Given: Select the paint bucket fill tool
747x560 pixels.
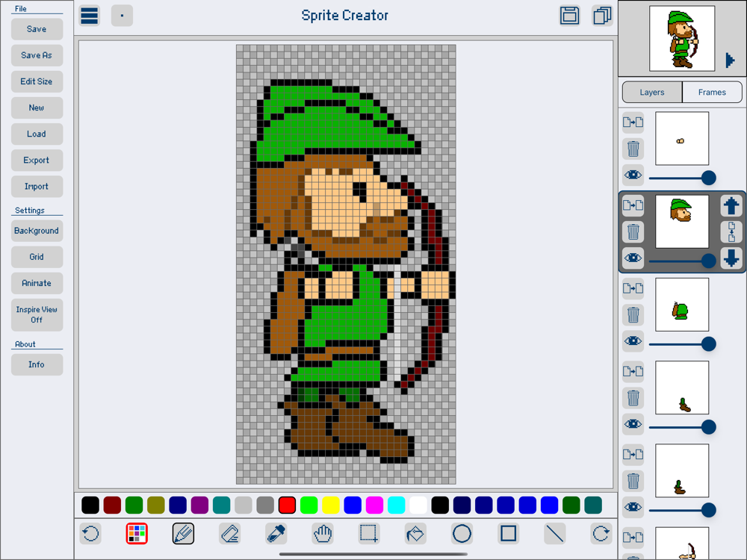Looking at the screenshot, I should (x=415, y=533).
